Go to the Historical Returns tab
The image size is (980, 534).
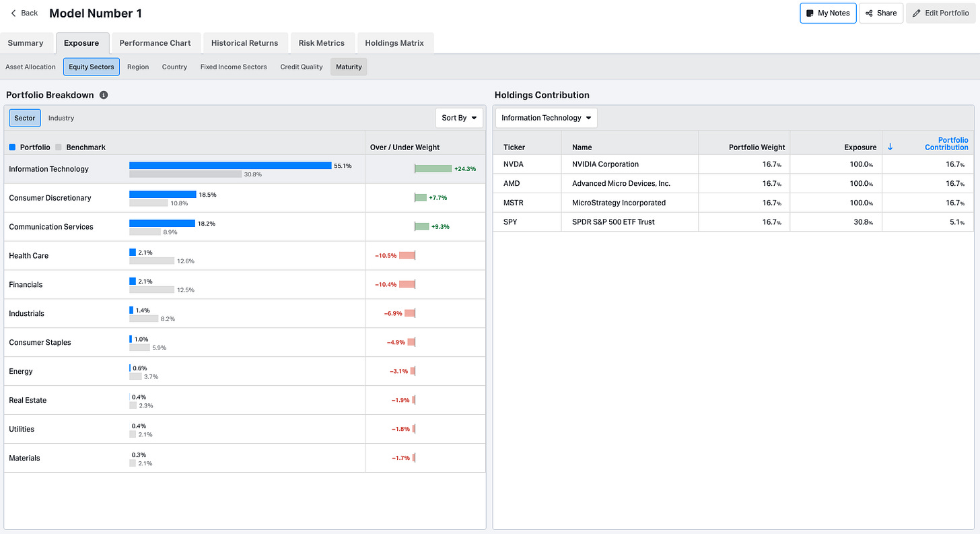click(244, 43)
